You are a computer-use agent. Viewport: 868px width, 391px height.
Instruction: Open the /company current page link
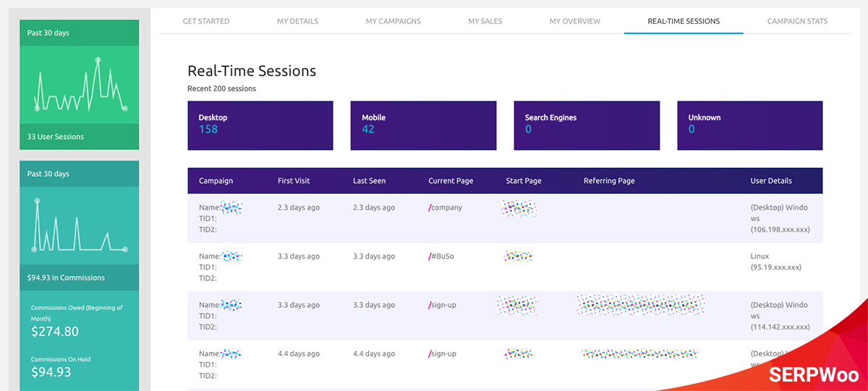[x=445, y=208]
